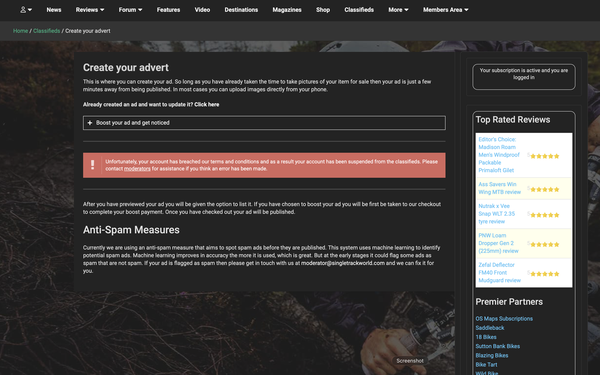Expand the More dropdown menu
Screen dimensions: 600x375
(x=398, y=10)
